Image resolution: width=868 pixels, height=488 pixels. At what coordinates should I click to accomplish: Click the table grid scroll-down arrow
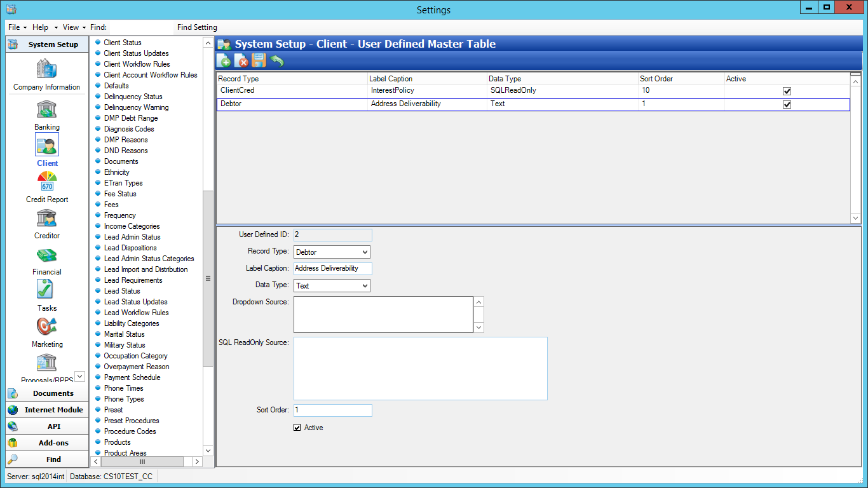tap(855, 218)
